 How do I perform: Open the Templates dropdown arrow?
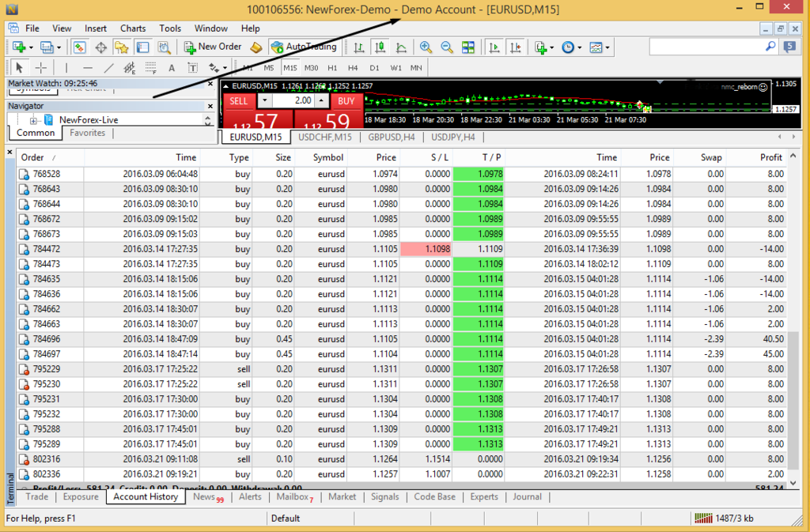point(607,47)
